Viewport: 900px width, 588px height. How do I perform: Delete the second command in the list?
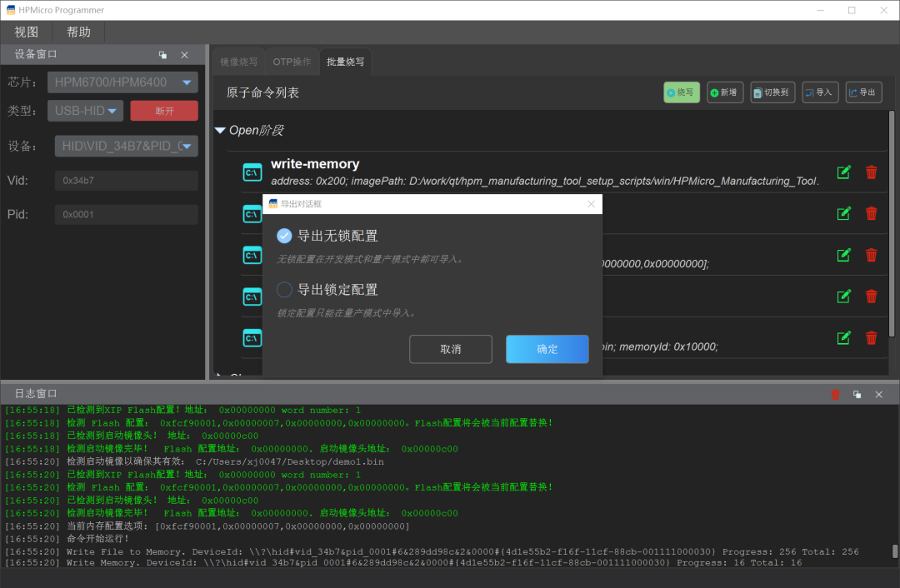[x=872, y=213]
